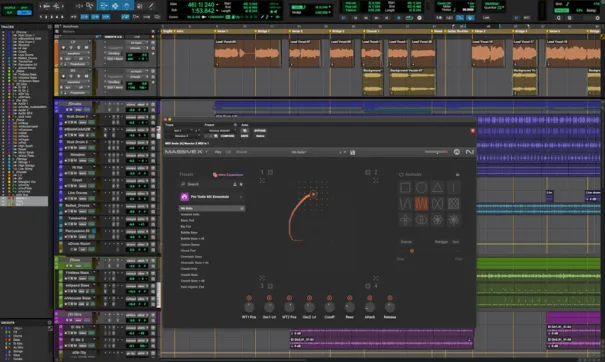
Task: Collapse the Drums folder track
Action: pyautogui.click(x=56, y=104)
